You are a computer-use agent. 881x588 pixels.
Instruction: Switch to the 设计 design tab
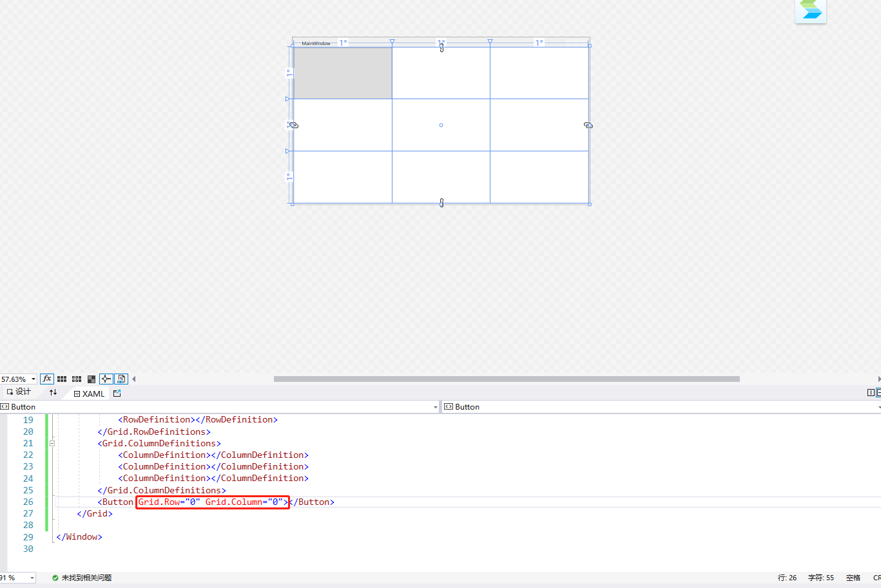pyautogui.click(x=19, y=392)
